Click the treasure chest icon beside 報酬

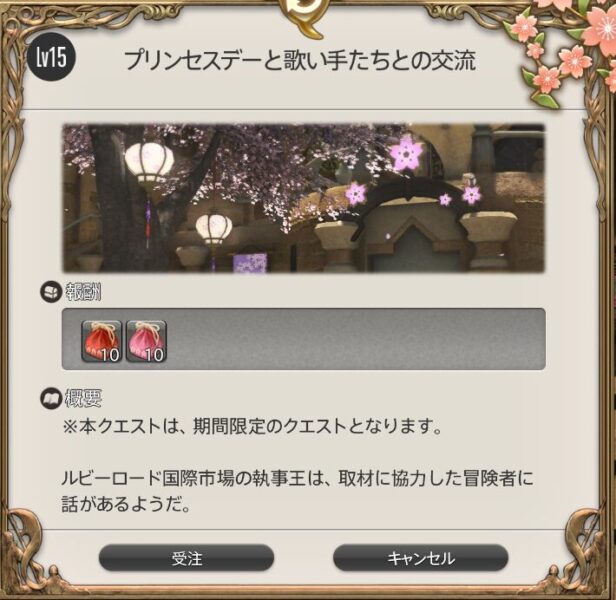pyautogui.click(x=51, y=292)
